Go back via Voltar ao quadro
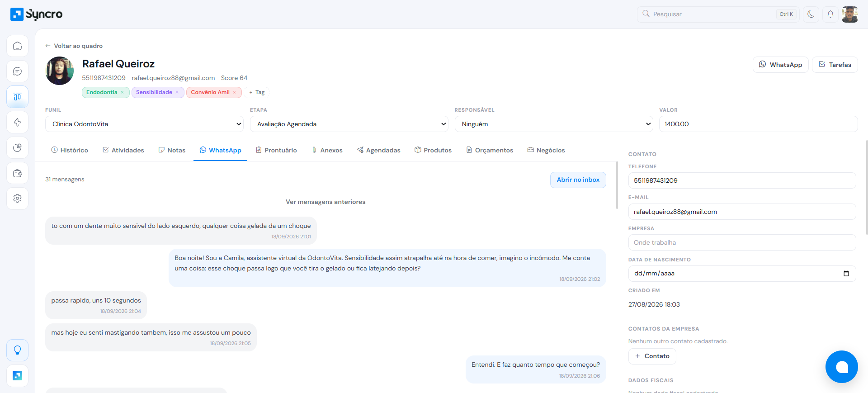868x393 pixels. coord(74,46)
